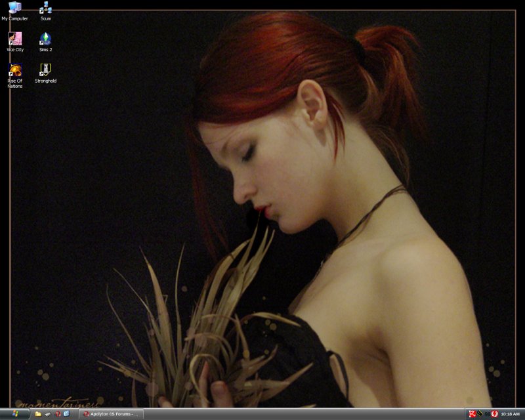Open the Windows Start menu
525x420 pixels.
point(14,414)
